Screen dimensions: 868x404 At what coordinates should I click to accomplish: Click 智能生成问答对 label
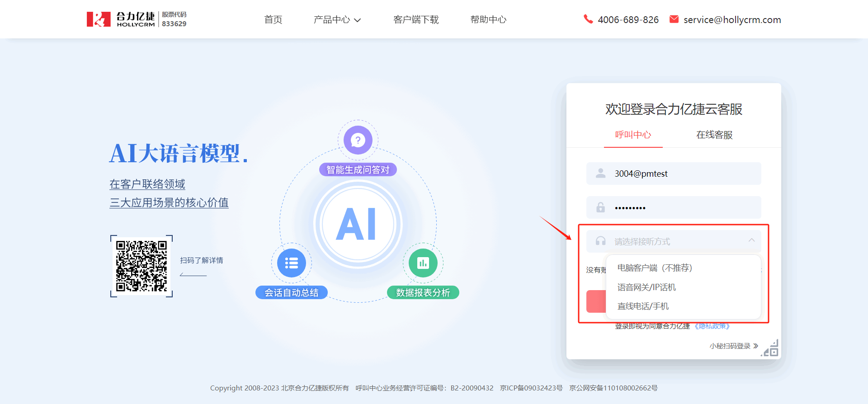tap(358, 169)
